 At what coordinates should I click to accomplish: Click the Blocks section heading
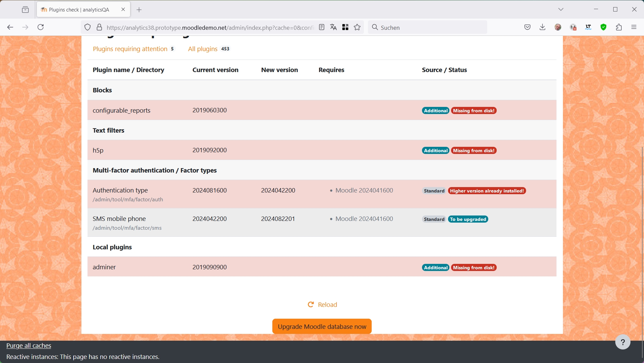coord(102,90)
